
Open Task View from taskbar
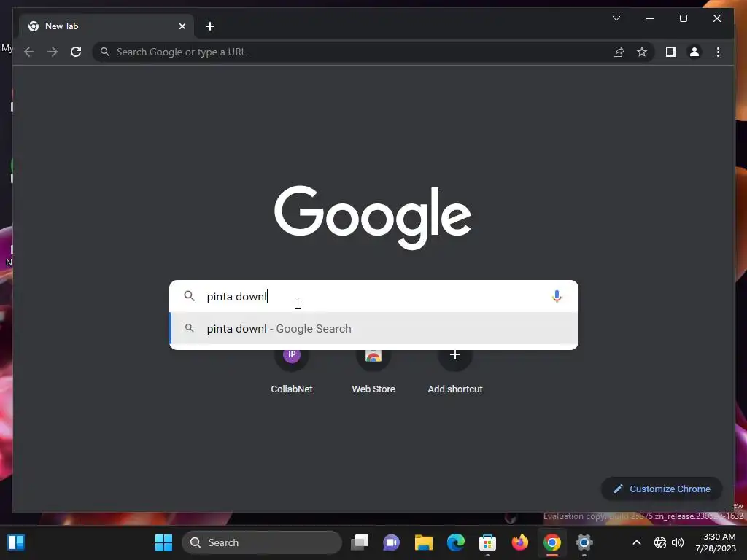360,542
